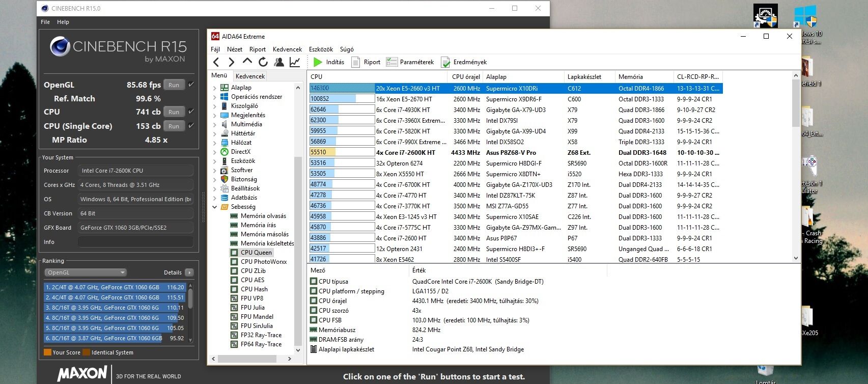Open AIDA64 Nézet menu
The image size is (868, 384).
(x=235, y=49)
